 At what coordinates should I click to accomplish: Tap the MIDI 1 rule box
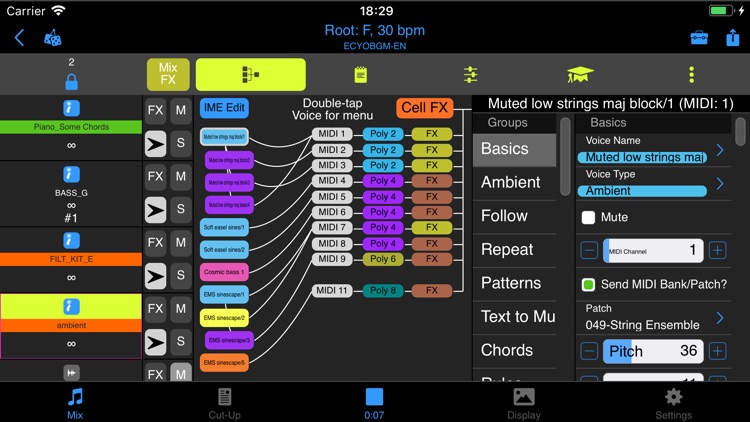coord(331,134)
